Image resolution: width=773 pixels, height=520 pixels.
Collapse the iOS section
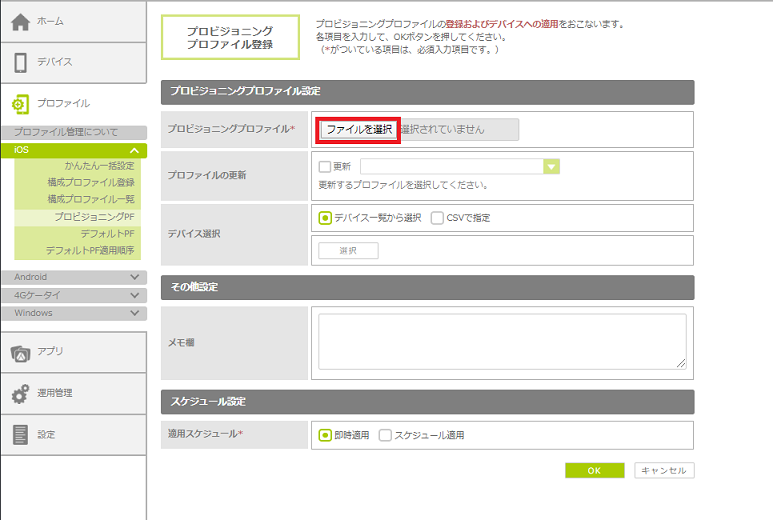click(135, 150)
